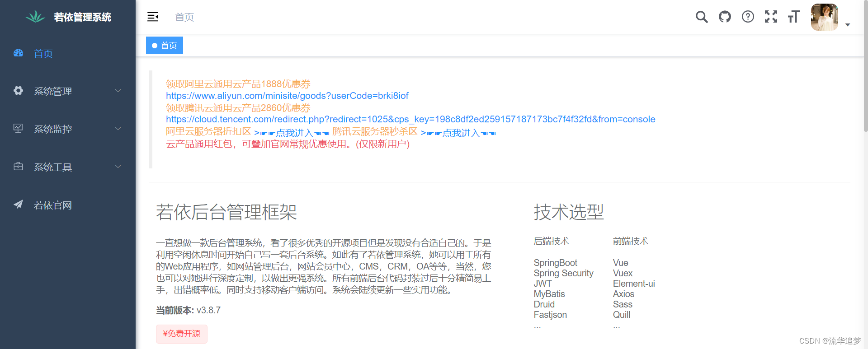The image size is (868, 349).
Task: Click JWT in backend list
Action: pos(542,284)
